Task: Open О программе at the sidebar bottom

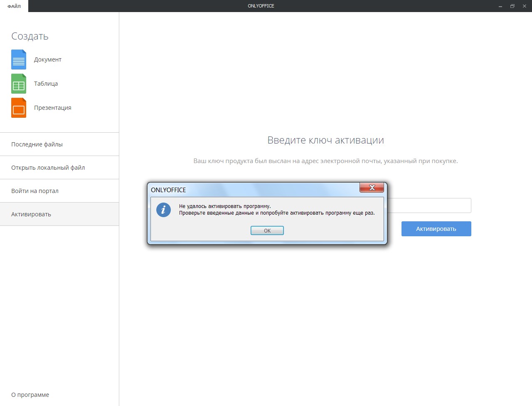Action: (x=30, y=395)
